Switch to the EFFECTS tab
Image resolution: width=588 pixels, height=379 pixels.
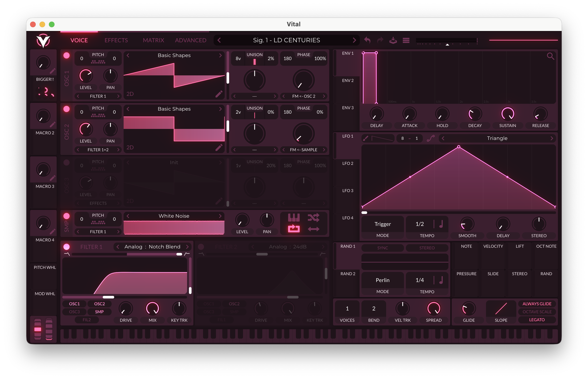click(x=116, y=40)
